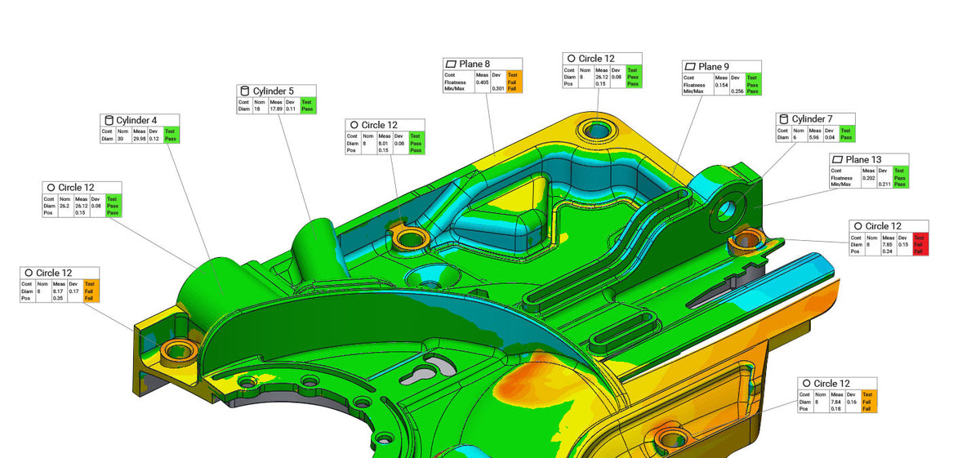Click the Cylinder 7 cylinder icon
The width and height of the screenshot is (980, 458).
783,119
